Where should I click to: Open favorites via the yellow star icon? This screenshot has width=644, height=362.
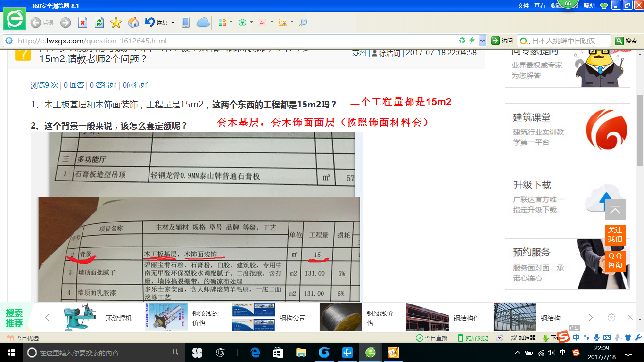pyautogui.click(x=116, y=23)
